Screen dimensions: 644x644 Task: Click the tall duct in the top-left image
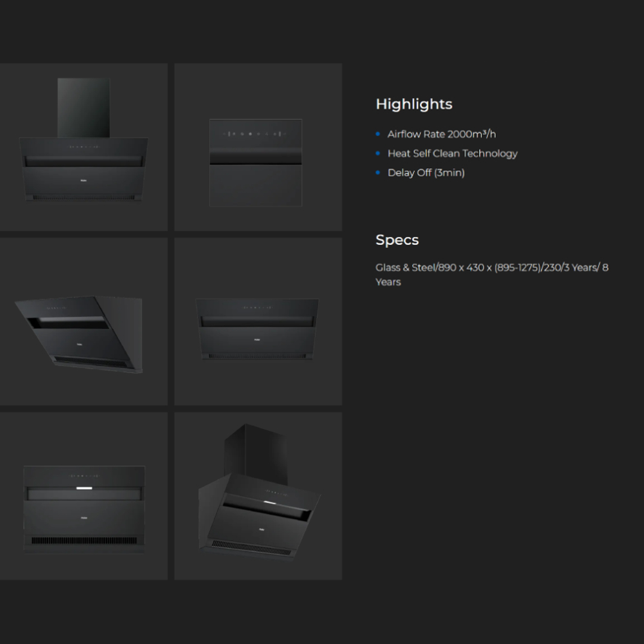[x=84, y=107]
